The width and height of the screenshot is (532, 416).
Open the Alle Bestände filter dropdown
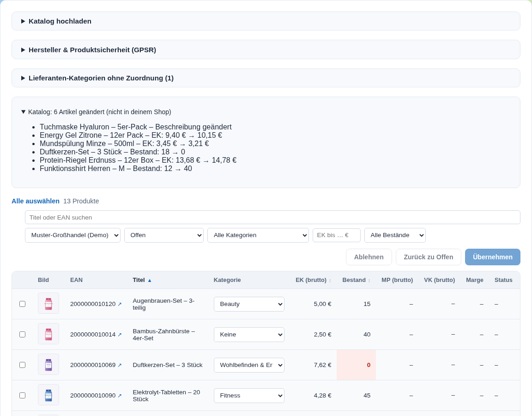click(x=395, y=235)
